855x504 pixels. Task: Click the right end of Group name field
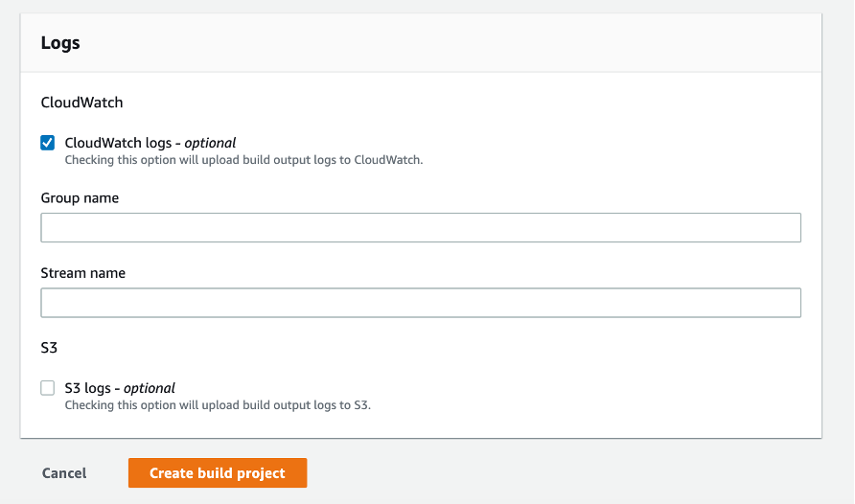click(x=786, y=228)
